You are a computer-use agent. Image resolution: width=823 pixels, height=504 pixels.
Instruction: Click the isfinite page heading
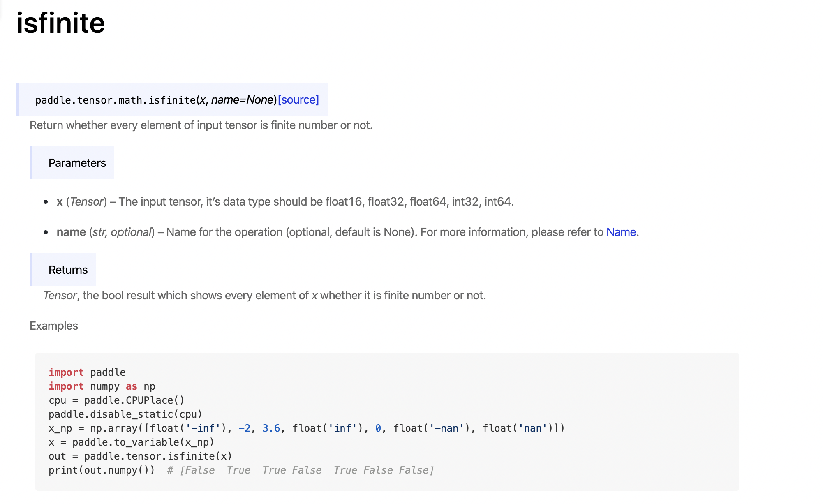(61, 23)
